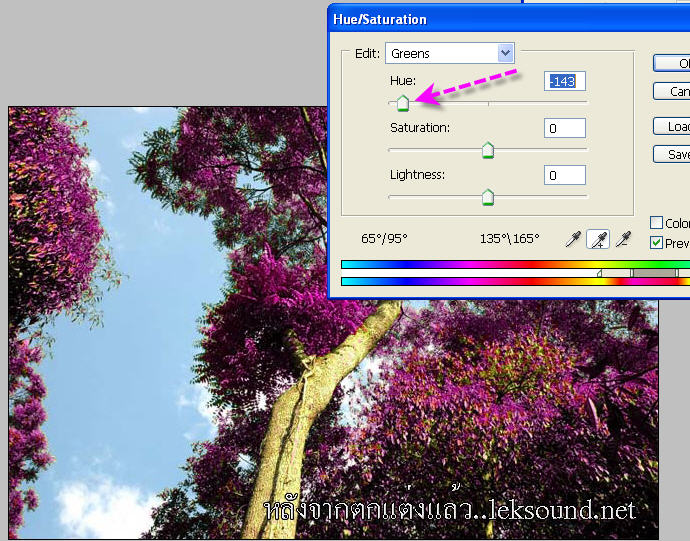The image size is (690, 541).
Task: Select the plain eyedropper tool
Action: (573, 239)
